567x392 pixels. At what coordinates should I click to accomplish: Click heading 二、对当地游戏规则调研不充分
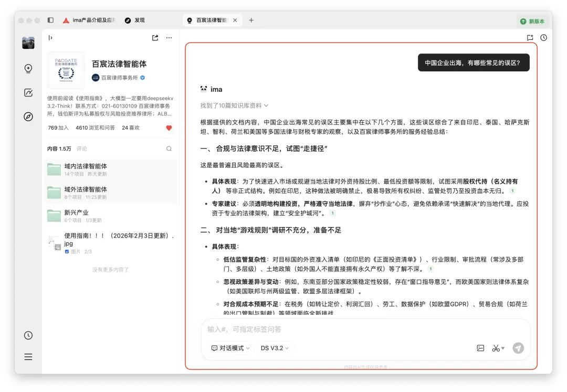coord(271,230)
